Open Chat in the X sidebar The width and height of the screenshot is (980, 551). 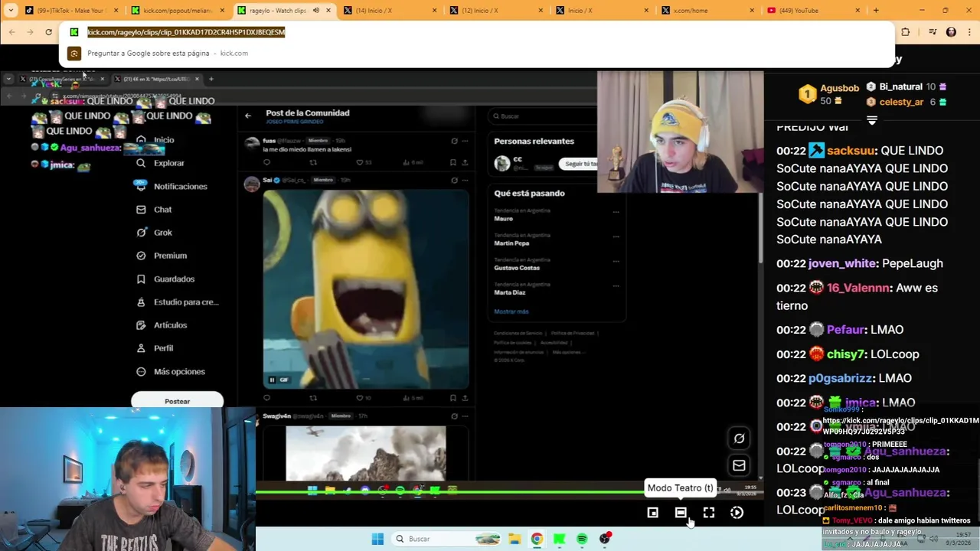(154, 209)
